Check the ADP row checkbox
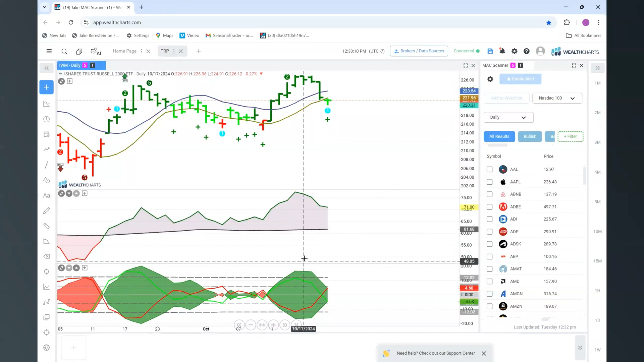Image resolution: width=644 pixels, height=362 pixels. (489, 232)
